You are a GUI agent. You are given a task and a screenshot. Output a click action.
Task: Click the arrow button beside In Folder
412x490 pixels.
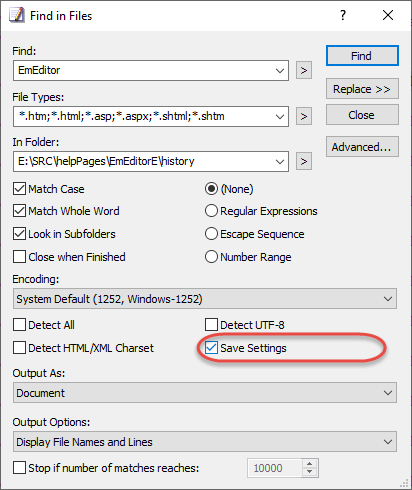pos(304,161)
